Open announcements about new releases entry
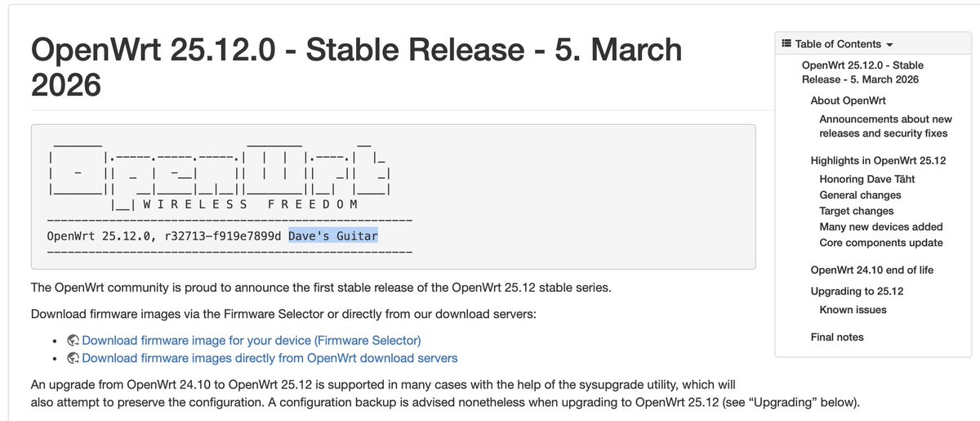The image size is (980, 421). [x=885, y=126]
